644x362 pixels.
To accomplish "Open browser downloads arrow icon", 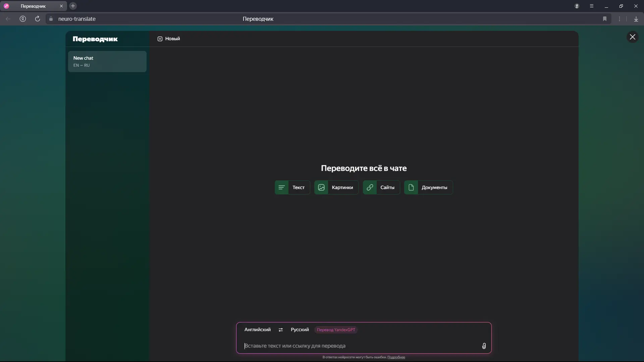I will [636, 19].
